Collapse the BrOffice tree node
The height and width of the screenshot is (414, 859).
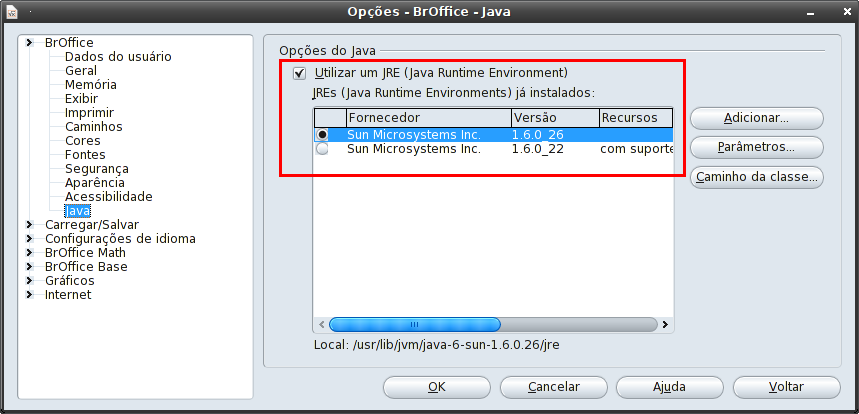(x=30, y=43)
